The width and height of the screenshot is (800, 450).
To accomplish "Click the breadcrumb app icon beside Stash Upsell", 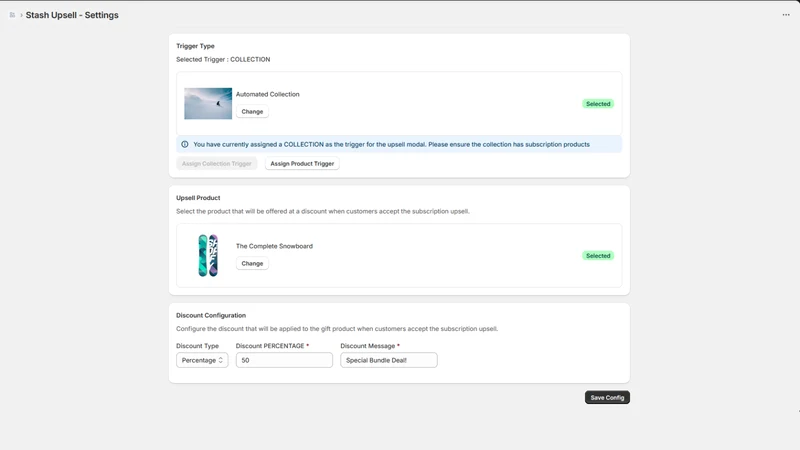I will [12, 15].
